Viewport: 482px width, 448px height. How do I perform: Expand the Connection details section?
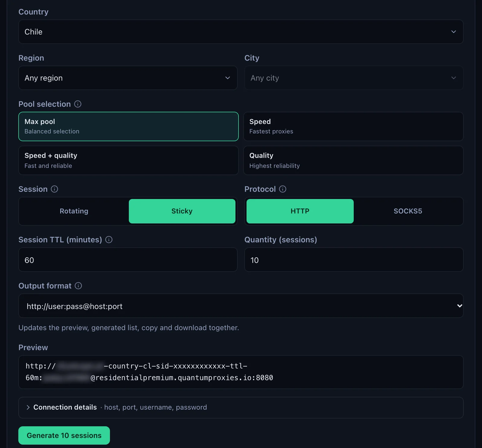[x=241, y=408]
